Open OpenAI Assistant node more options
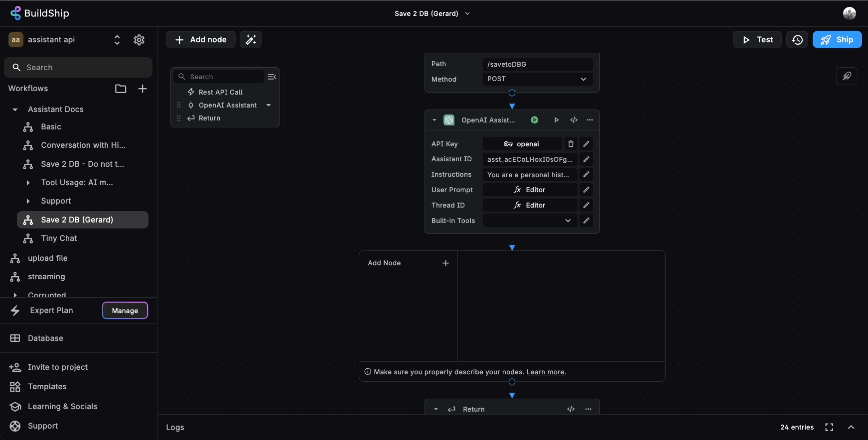The height and width of the screenshot is (440, 868). [590, 120]
